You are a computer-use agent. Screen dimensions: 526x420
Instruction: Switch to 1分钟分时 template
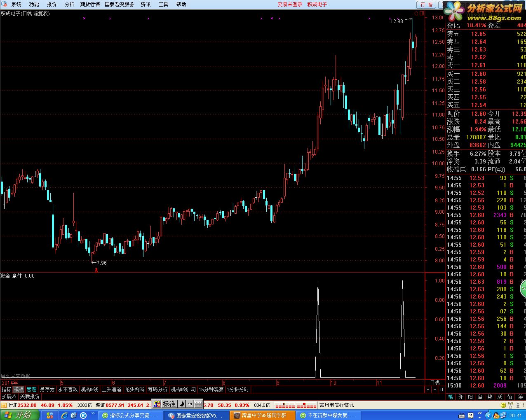(x=238, y=389)
